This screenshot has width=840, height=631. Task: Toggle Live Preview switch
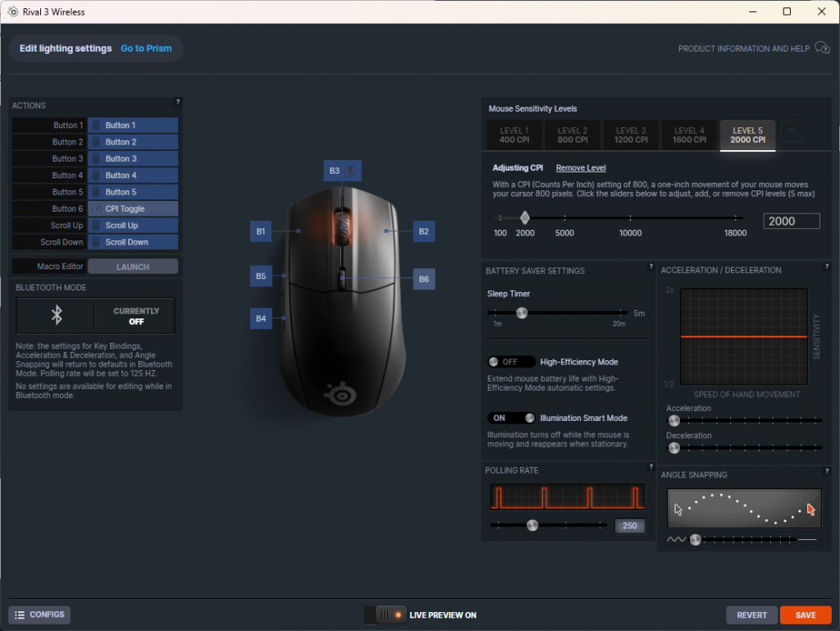385,615
